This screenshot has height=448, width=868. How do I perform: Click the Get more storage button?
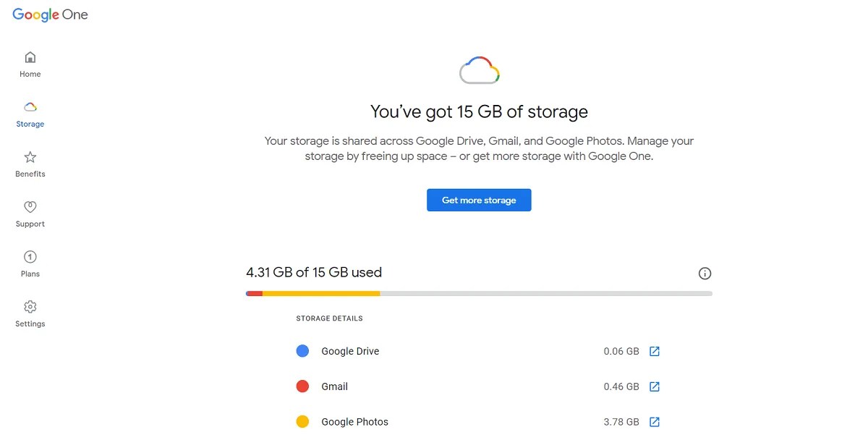coord(479,200)
